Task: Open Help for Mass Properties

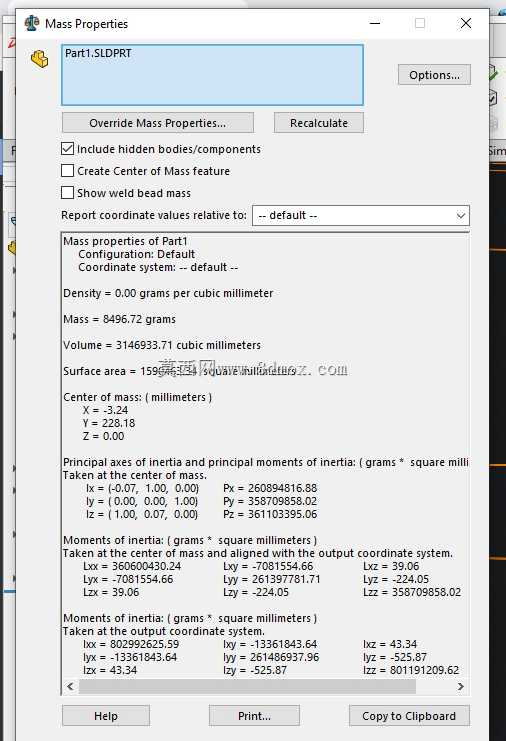Action: (x=106, y=716)
